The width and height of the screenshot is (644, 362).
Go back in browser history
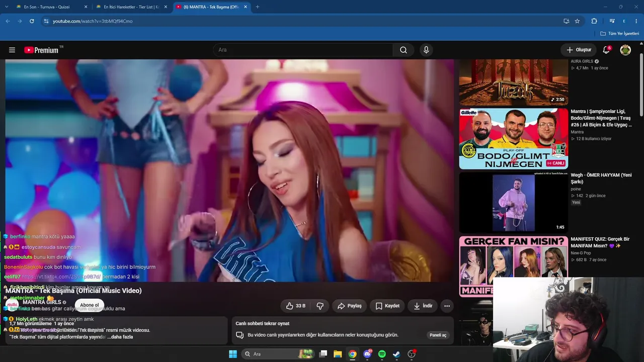tap(8, 21)
